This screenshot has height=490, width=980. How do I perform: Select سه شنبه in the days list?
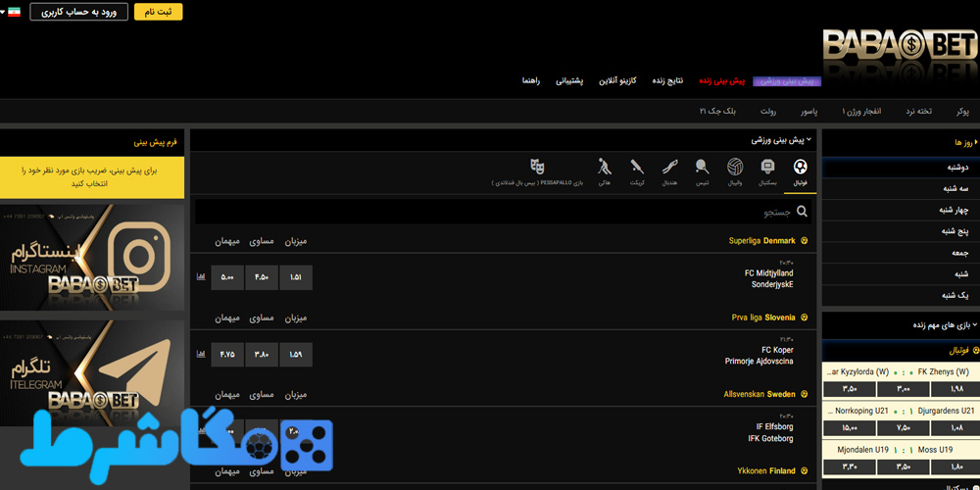coord(901,189)
